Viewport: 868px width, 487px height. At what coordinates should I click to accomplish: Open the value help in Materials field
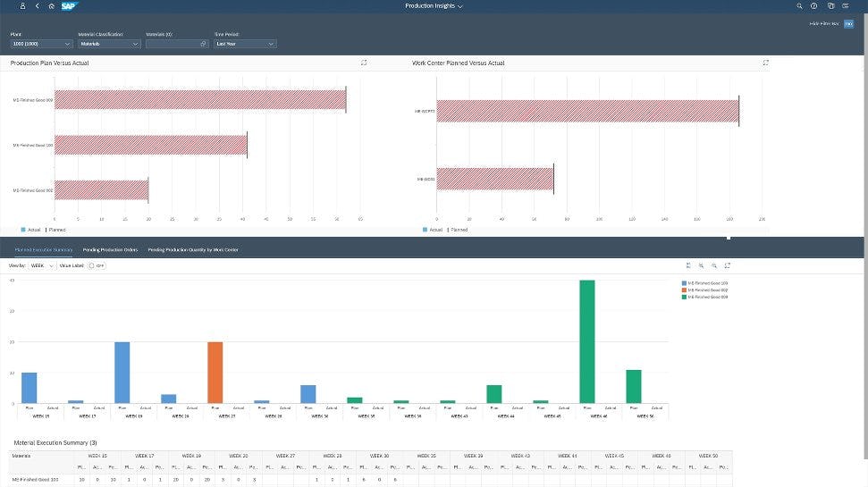[x=203, y=44]
